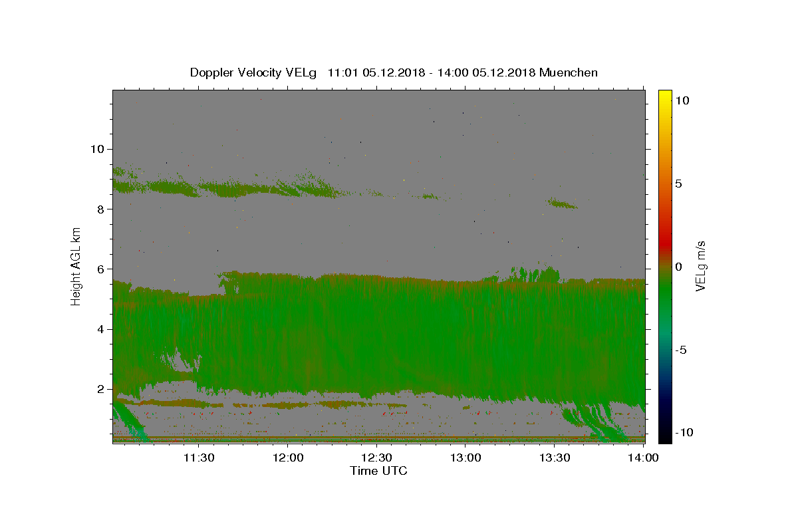This screenshot has height=532, width=798.
Task: Click the '12:00' time axis label
Action: tap(288, 458)
